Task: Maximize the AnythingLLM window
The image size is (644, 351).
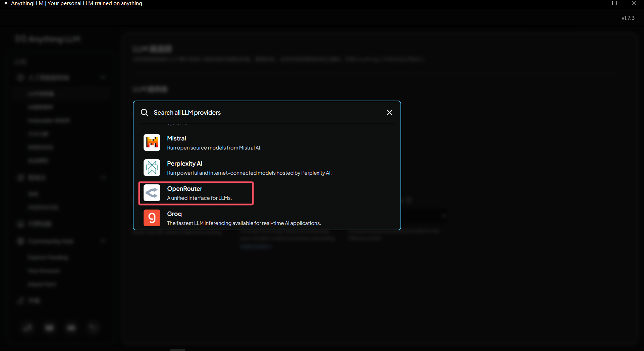Action: (614, 3)
